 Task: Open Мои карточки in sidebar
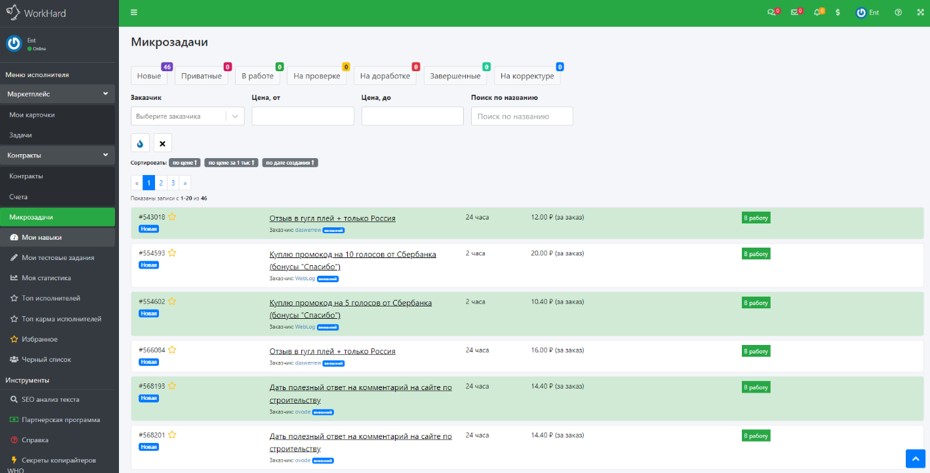click(x=58, y=115)
